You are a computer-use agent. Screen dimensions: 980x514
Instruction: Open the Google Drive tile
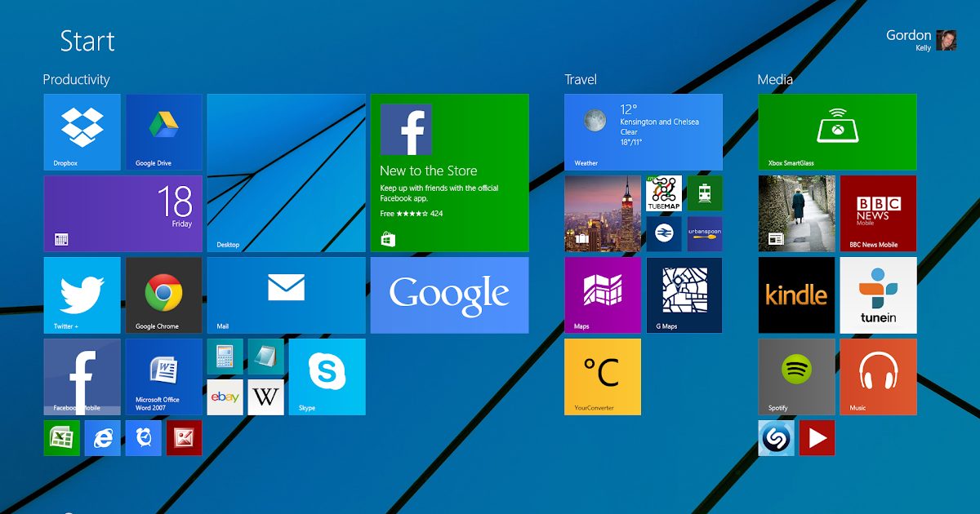[x=163, y=132]
